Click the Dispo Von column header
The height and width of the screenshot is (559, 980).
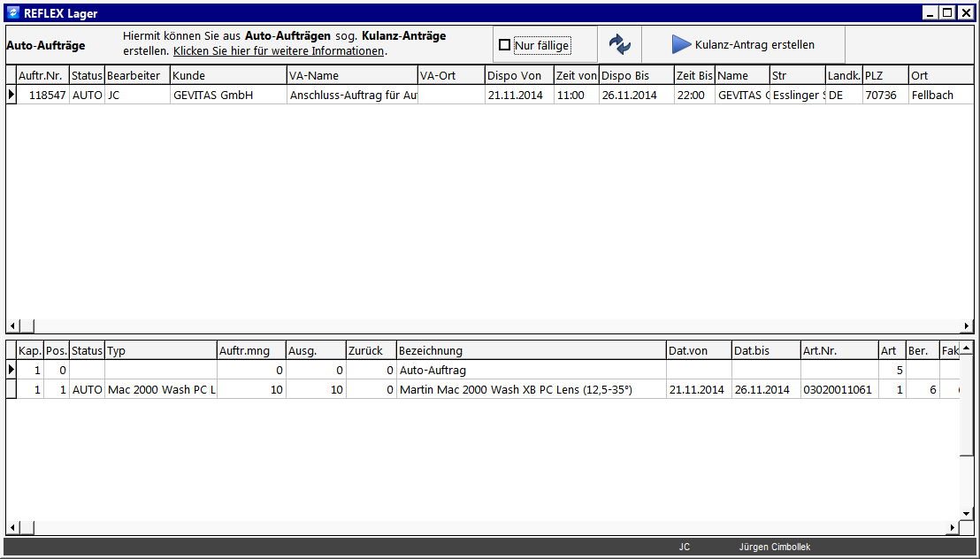pos(519,76)
